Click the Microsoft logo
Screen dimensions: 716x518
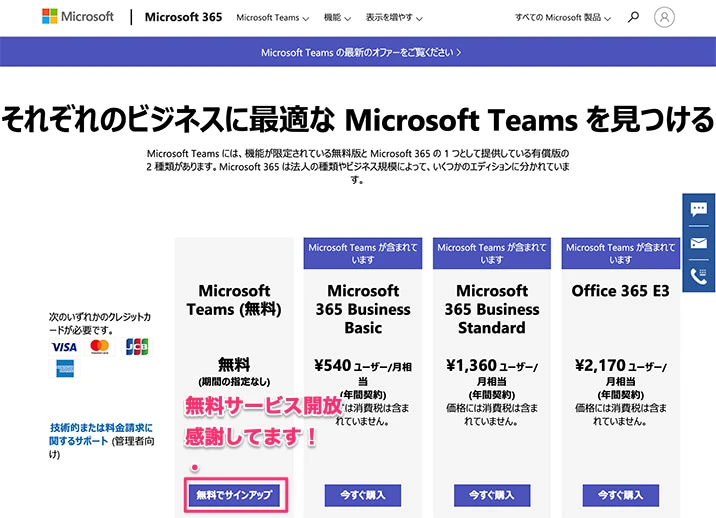click(78, 17)
